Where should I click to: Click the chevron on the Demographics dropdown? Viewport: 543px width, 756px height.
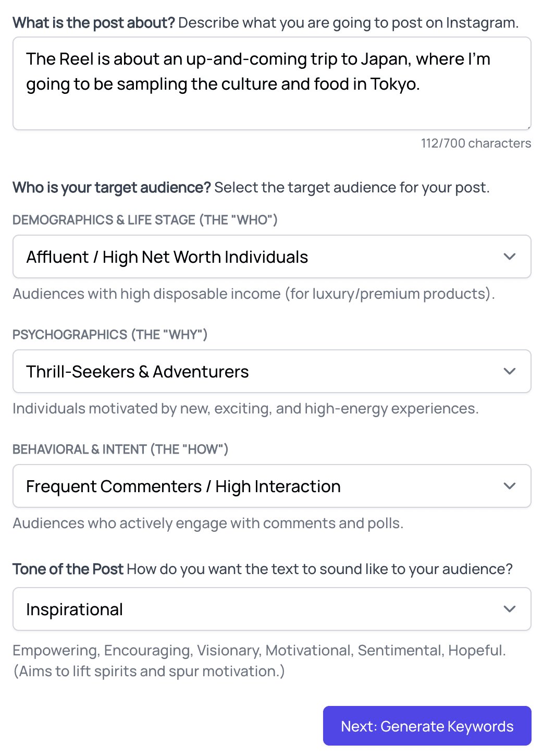coord(510,257)
